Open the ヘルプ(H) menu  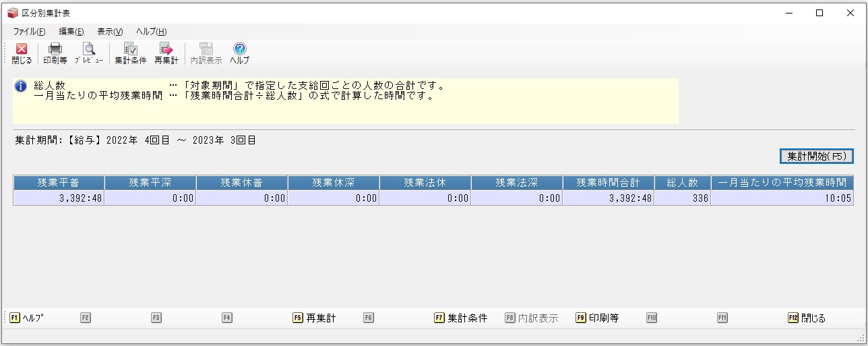(x=152, y=32)
